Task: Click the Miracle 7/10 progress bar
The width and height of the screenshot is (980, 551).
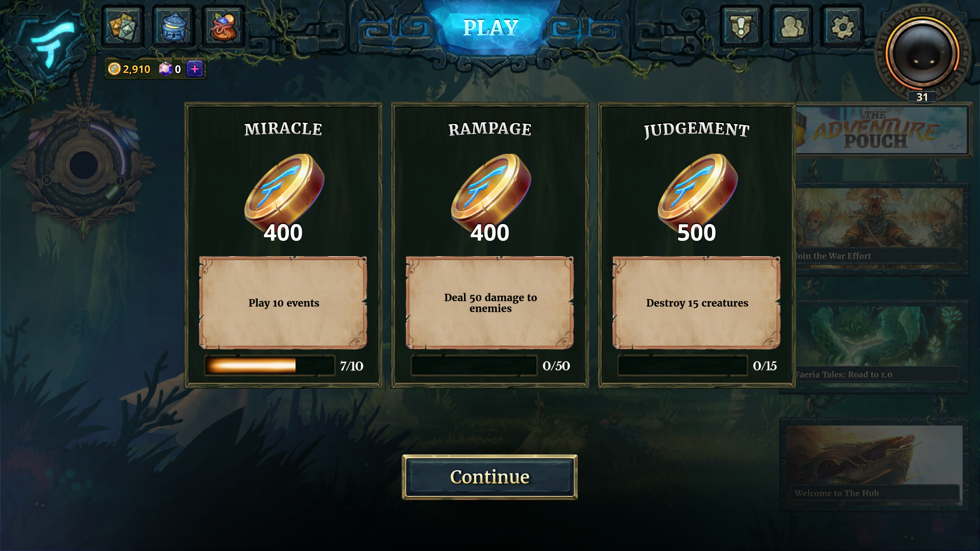Action: [x=269, y=366]
